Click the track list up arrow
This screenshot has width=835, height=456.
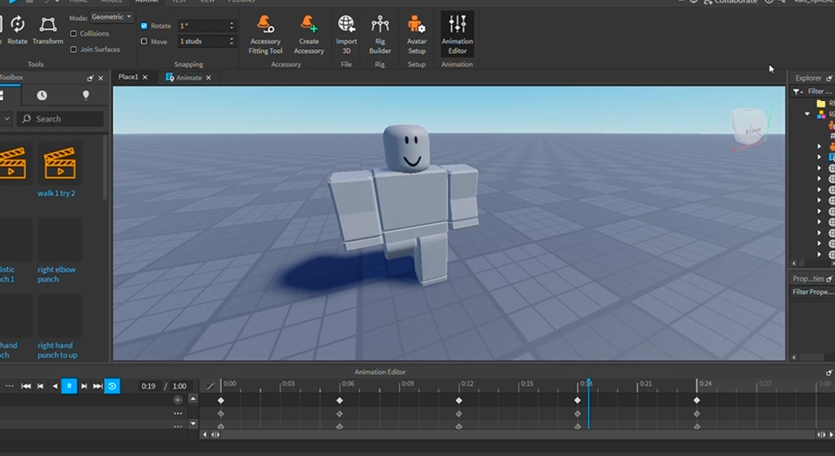click(193, 398)
